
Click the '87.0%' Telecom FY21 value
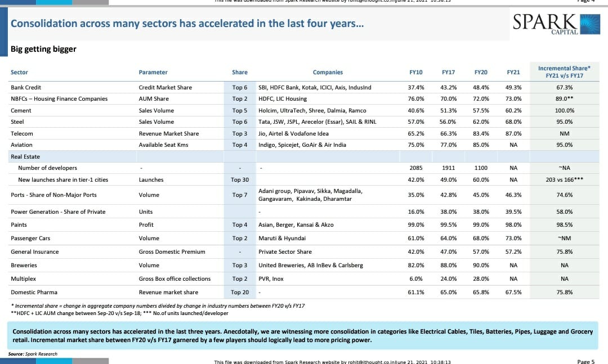[513, 133]
